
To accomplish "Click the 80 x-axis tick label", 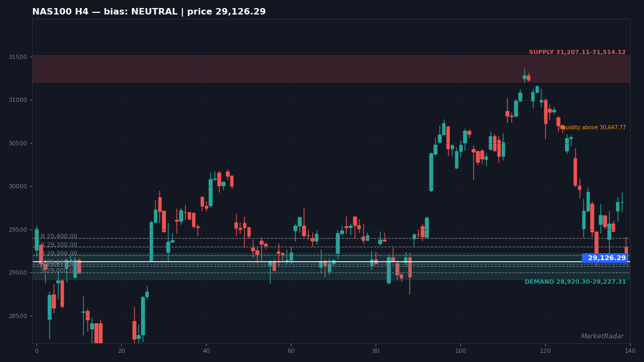I will click(376, 351).
